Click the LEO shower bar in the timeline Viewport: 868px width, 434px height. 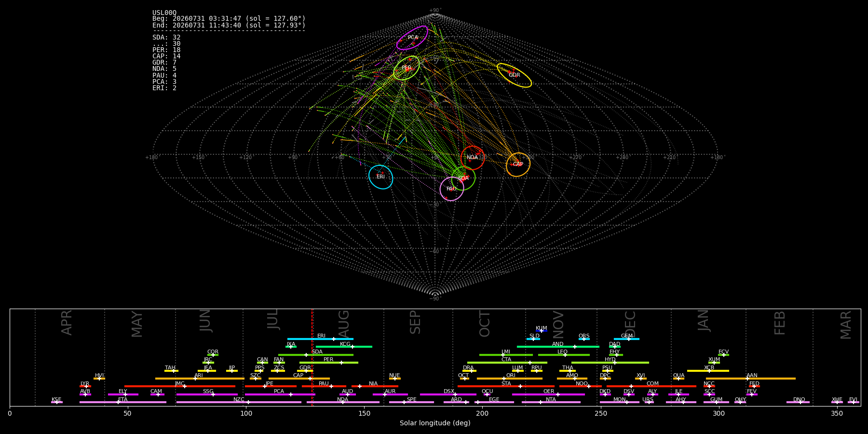tap(564, 355)
